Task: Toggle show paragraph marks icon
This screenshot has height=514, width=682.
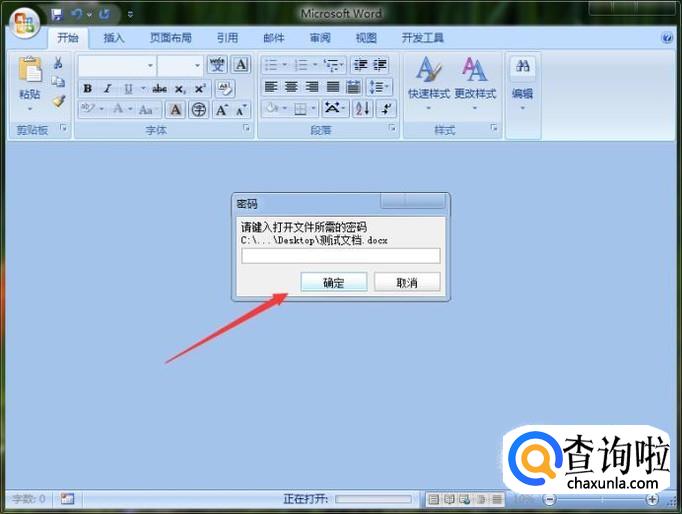Action: click(386, 108)
